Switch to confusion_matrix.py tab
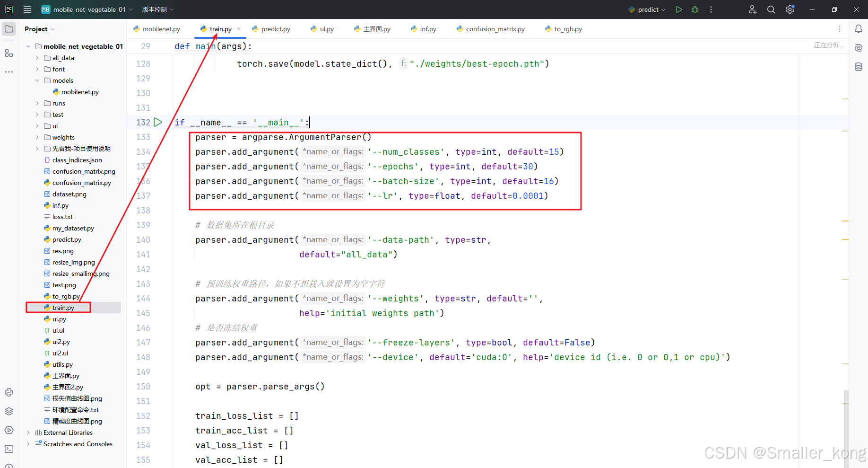 (x=491, y=29)
